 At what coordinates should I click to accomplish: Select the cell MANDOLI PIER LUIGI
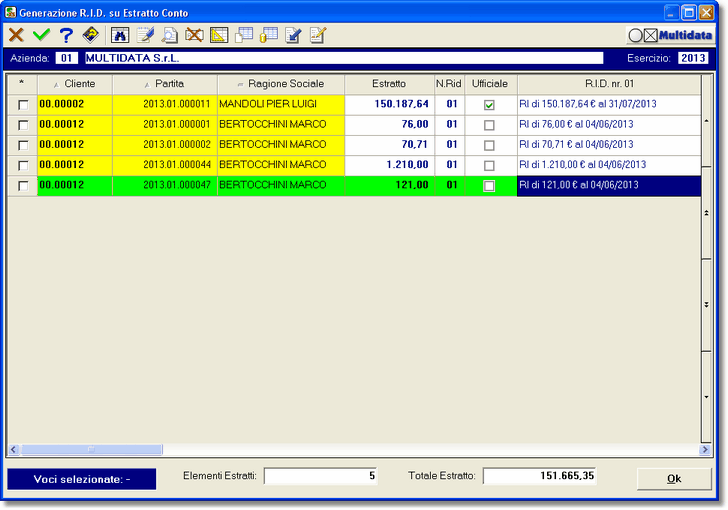(281, 104)
